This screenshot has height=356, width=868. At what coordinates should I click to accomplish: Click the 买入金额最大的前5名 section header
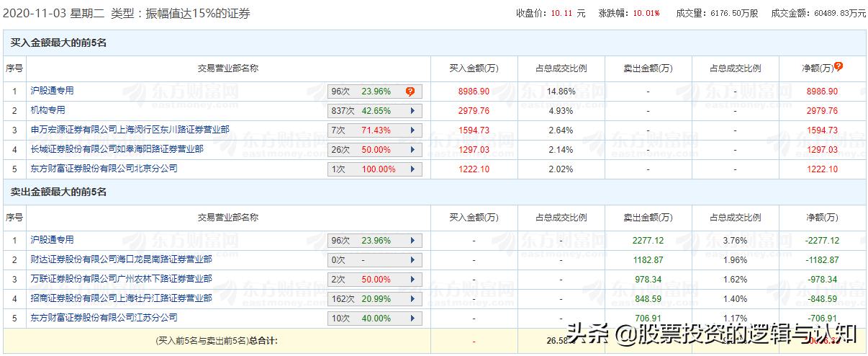pyautogui.click(x=59, y=43)
